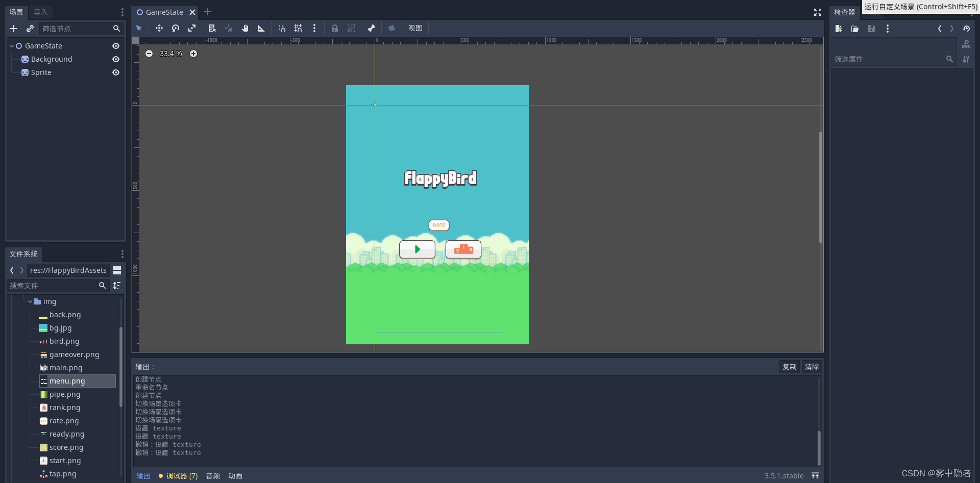Open the 音频 audio panel
Screen dimensions: 980x483
click(x=213, y=476)
